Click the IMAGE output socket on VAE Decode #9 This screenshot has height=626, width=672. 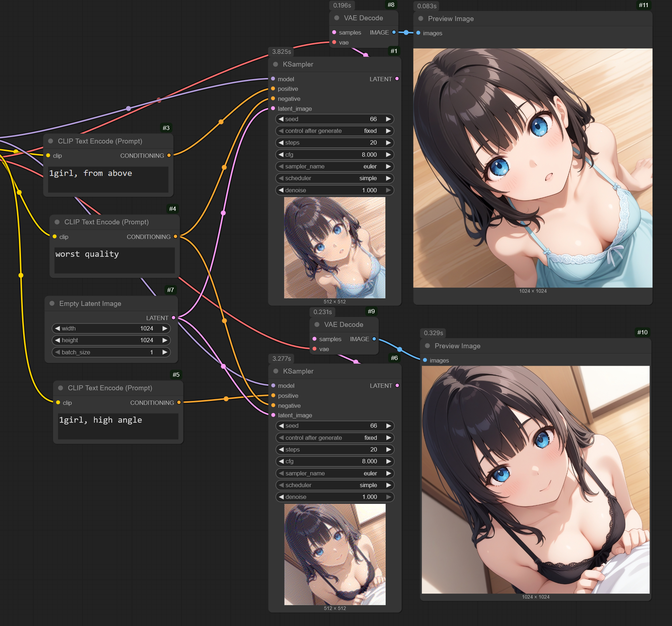(x=374, y=339)
